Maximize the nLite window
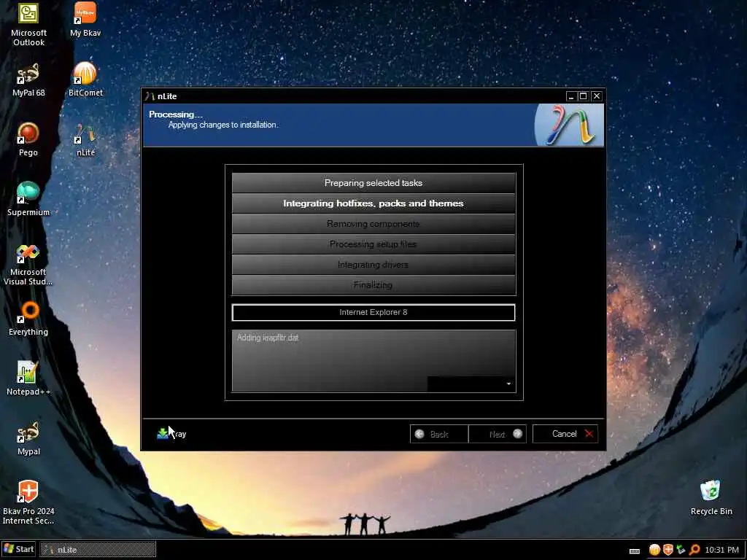 pos(583,96)
